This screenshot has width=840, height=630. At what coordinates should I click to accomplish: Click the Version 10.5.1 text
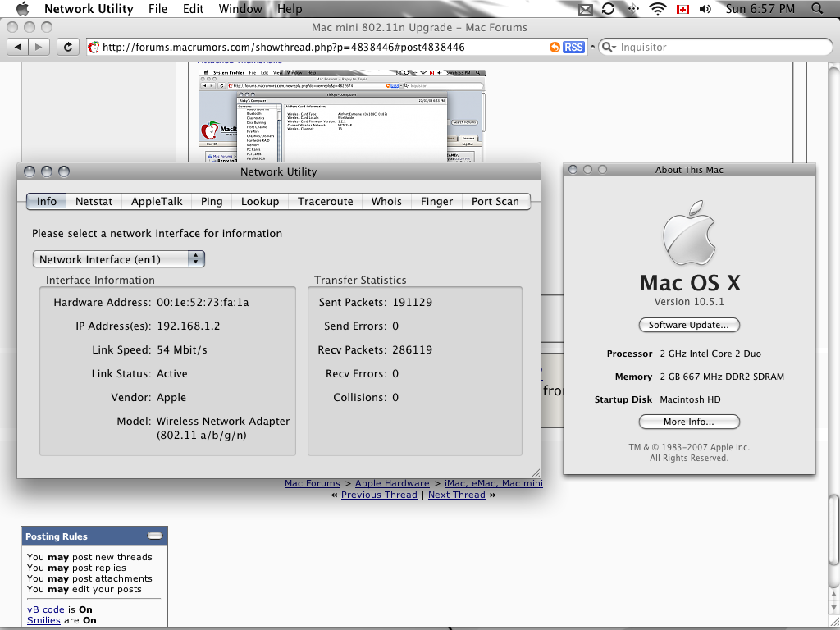689,302
